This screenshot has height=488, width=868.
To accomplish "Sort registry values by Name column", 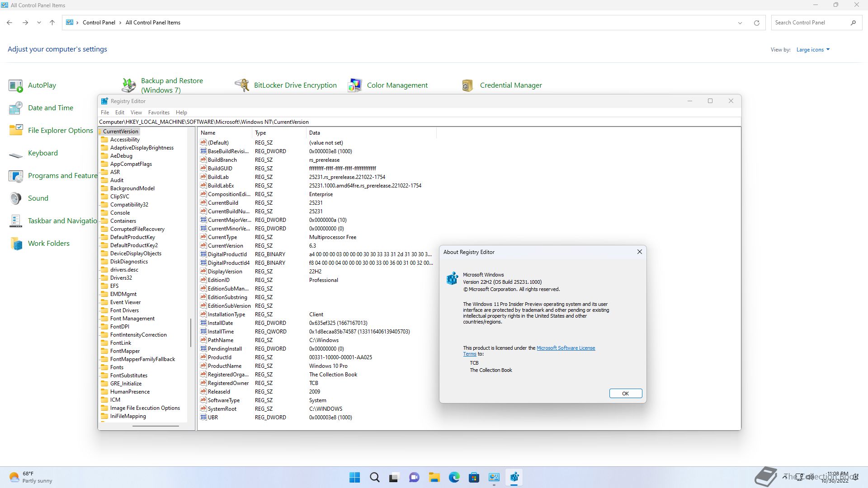I will (225, 133).
